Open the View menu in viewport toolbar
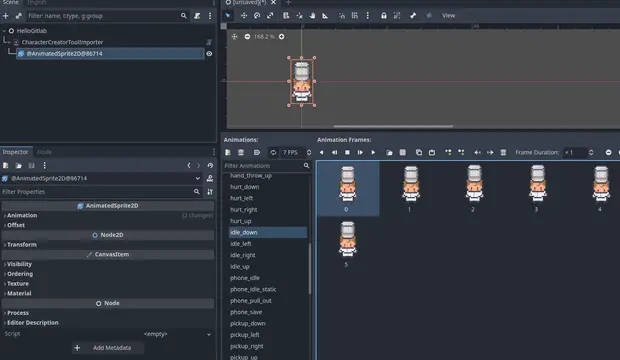The image size is (620, 360). [448, 15]
